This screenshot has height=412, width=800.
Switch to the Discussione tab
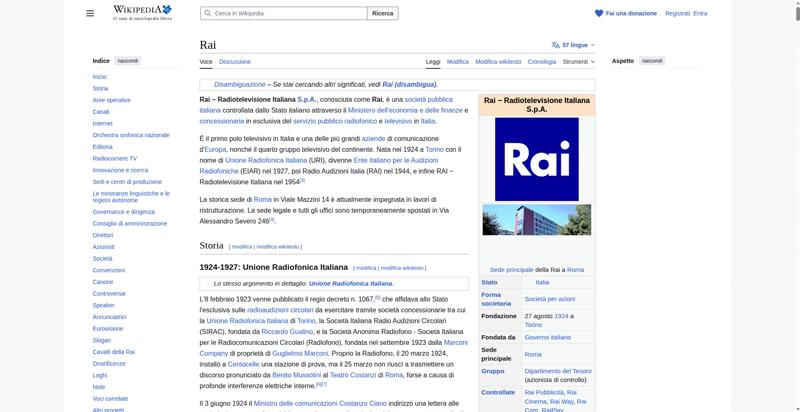[235, 61]
